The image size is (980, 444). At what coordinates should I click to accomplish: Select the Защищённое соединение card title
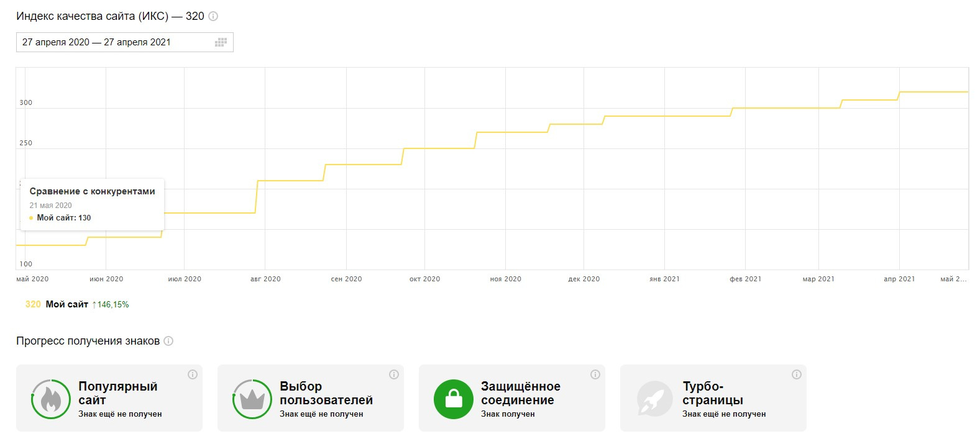[x=521, y=393]
